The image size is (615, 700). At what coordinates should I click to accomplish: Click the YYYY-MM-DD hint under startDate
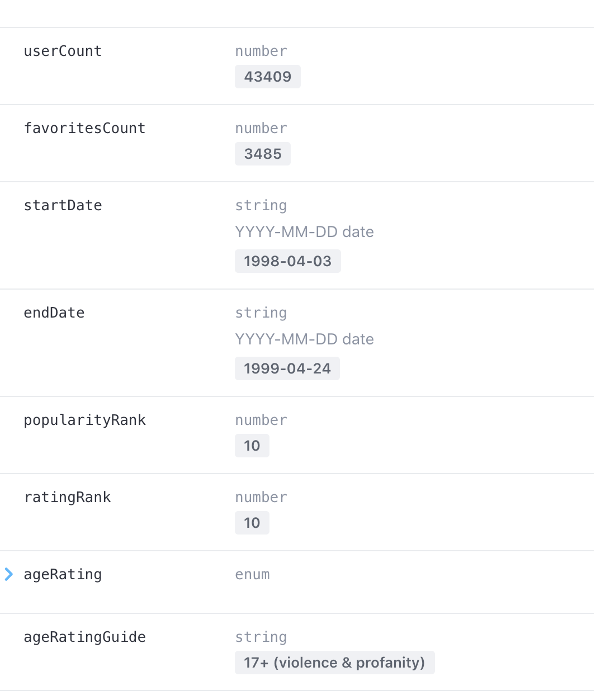click(x=305, y=232)
